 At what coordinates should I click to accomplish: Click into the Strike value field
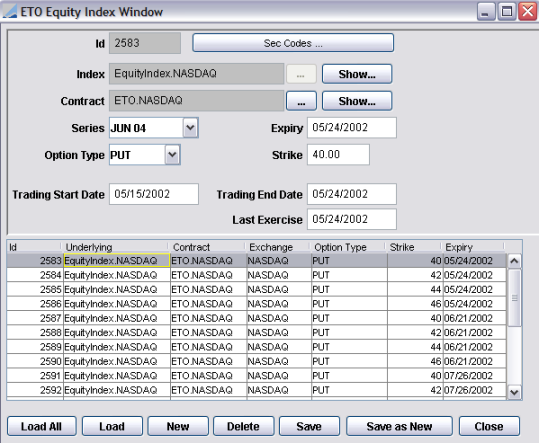coord(338,155)
